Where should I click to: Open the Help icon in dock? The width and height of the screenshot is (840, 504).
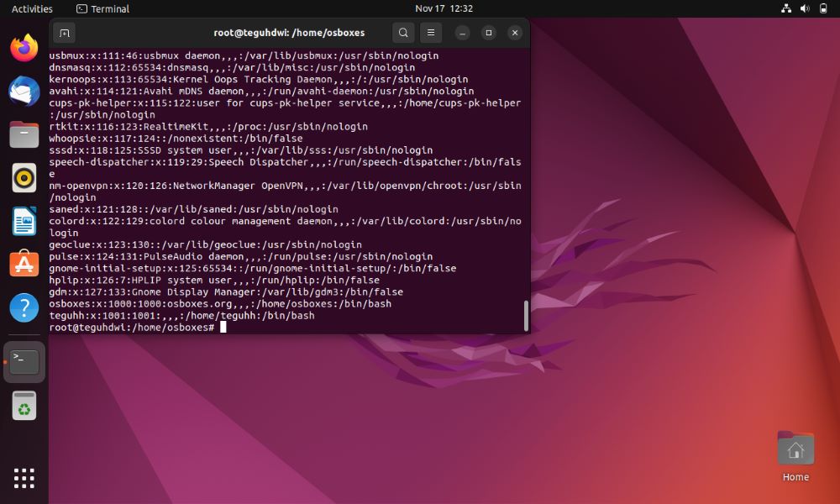[24, 307]
